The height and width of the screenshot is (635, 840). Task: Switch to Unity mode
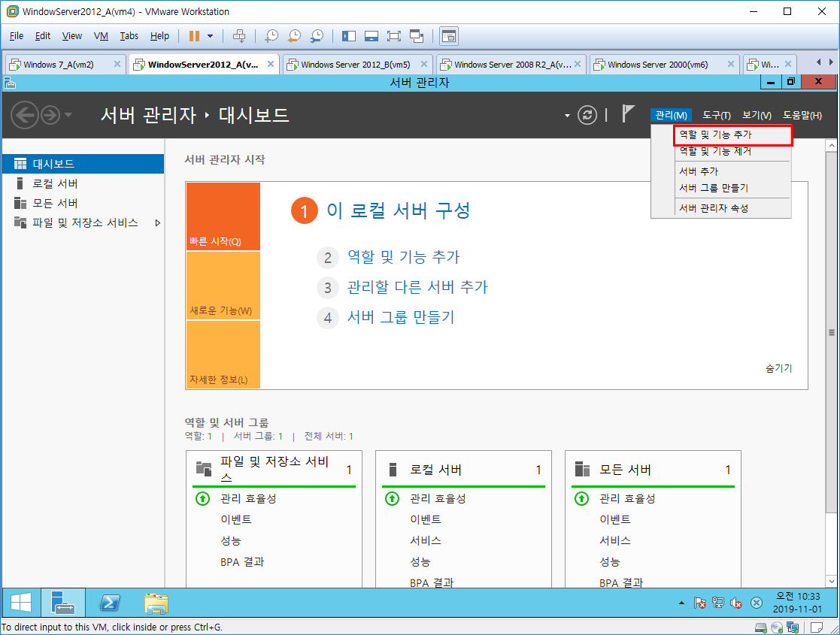click(x=417, y=36)
